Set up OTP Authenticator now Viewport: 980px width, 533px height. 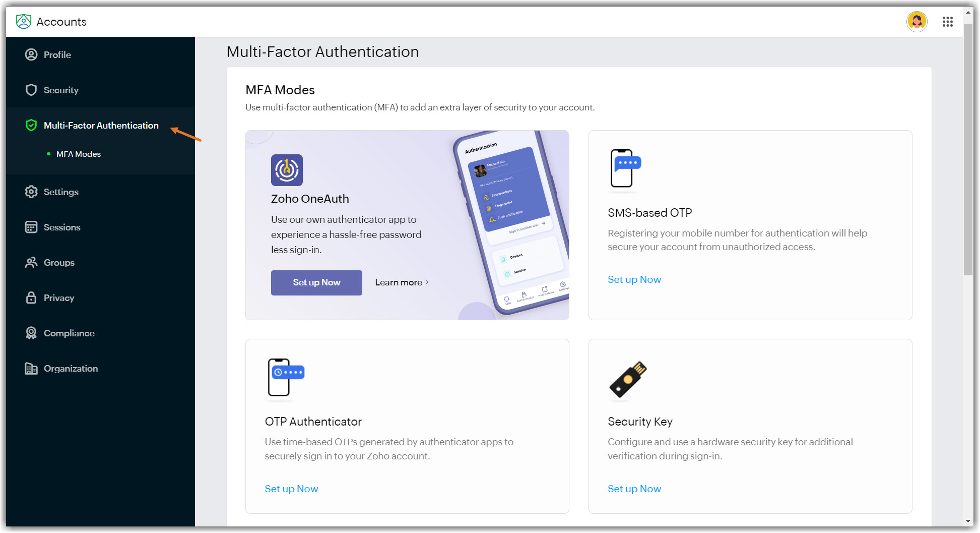(291, 489)
